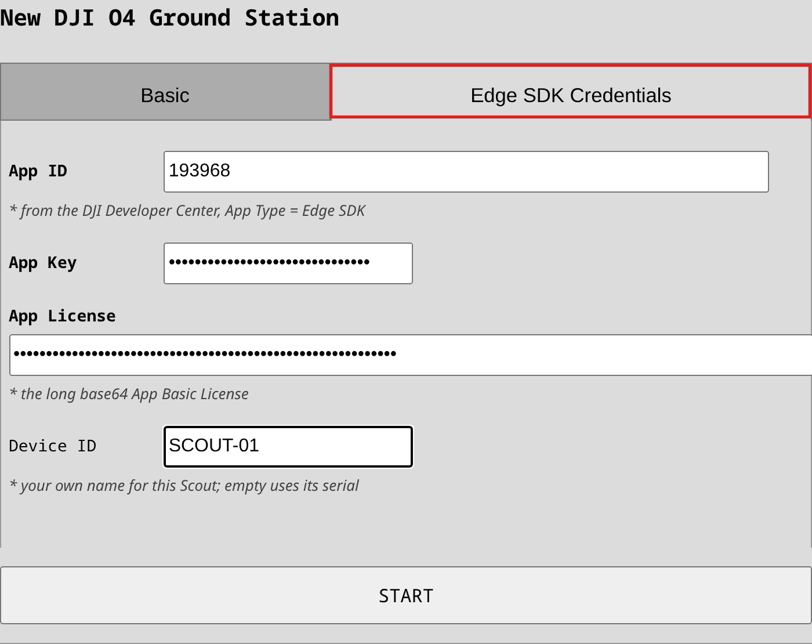The image size is (812, 644).
Task: Click the App ID input field
Action: (466, 172)
